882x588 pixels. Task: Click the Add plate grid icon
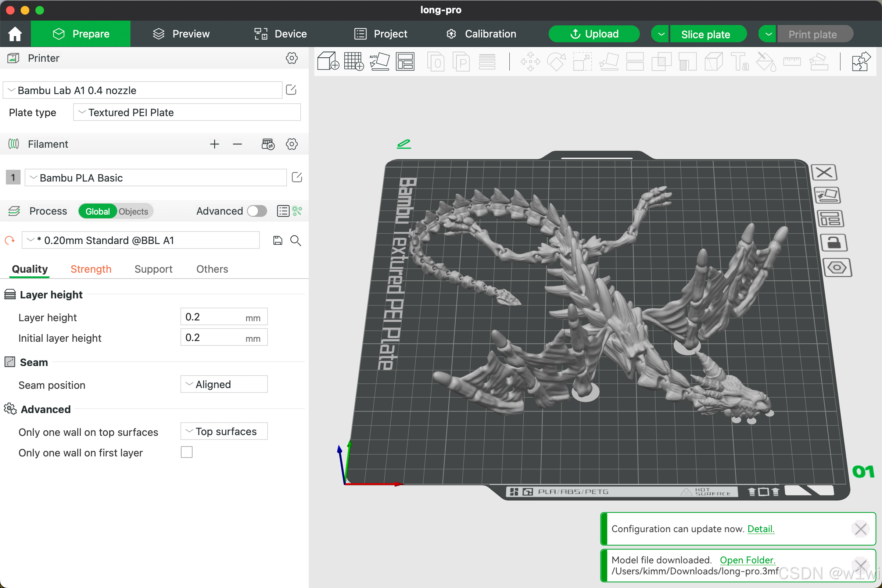pos(354,61)
